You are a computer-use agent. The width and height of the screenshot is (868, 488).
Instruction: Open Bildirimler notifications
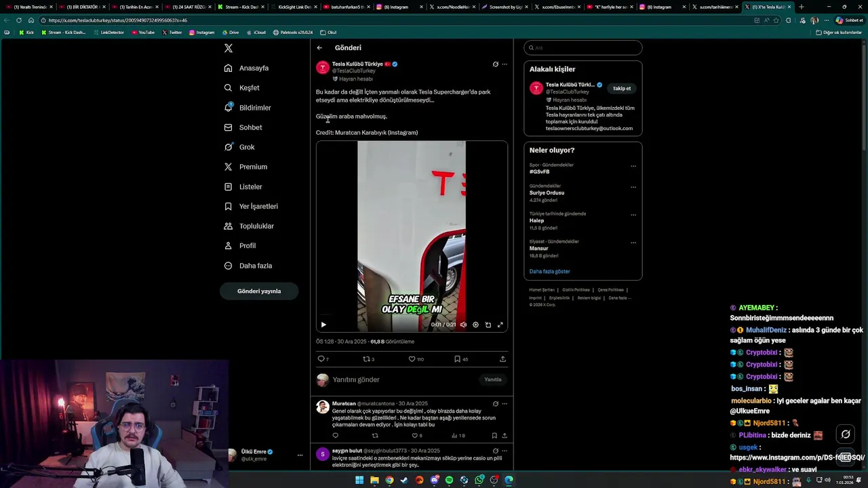click(x=248, y=108)
